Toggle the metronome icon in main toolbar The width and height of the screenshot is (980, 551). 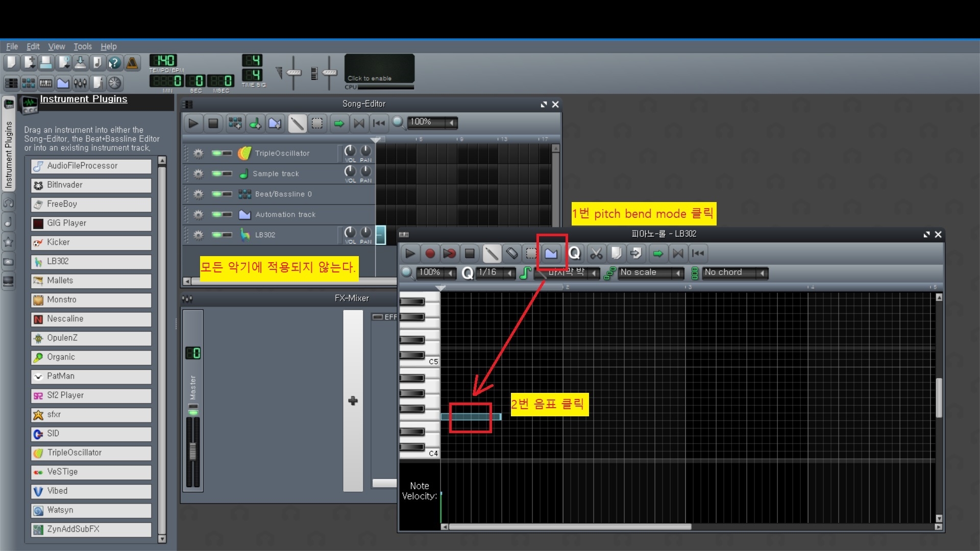point(132,63)
